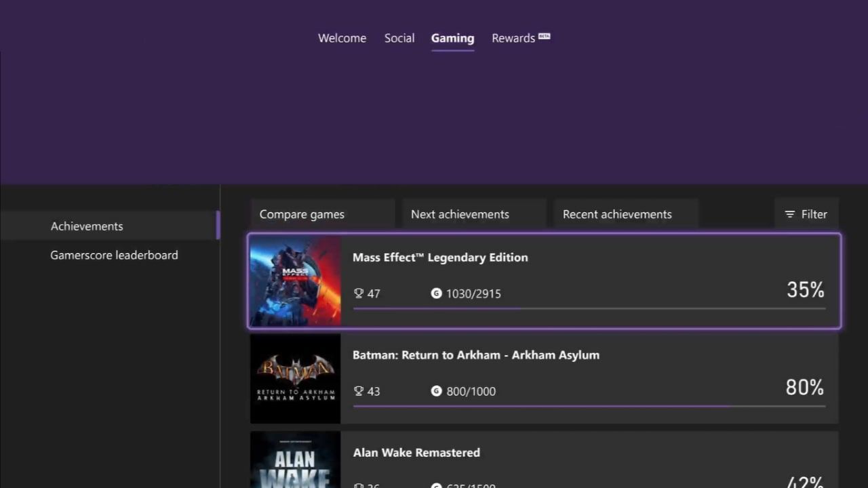868x488 pixels.
Task: Click Mass Effect 35% progress bar
Action: point(589,309)
